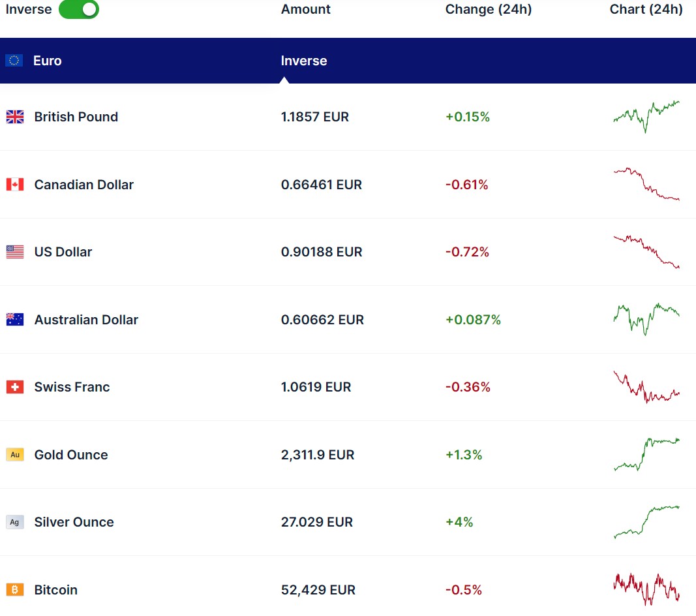Open the Canadian Dollar currency link
Viewport: 696px width, 616px height.
pyautogui.click(x=83, y=185)
